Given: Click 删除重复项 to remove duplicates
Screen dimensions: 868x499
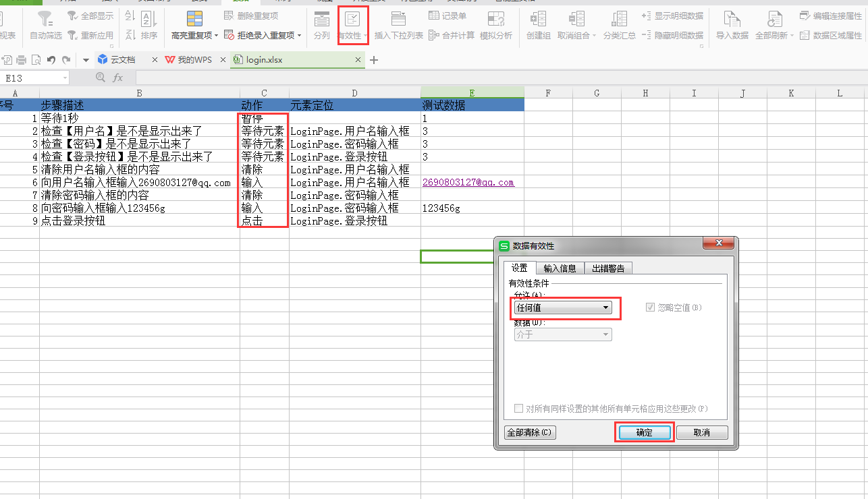Looking at the screenshot, I should (250, 16).
